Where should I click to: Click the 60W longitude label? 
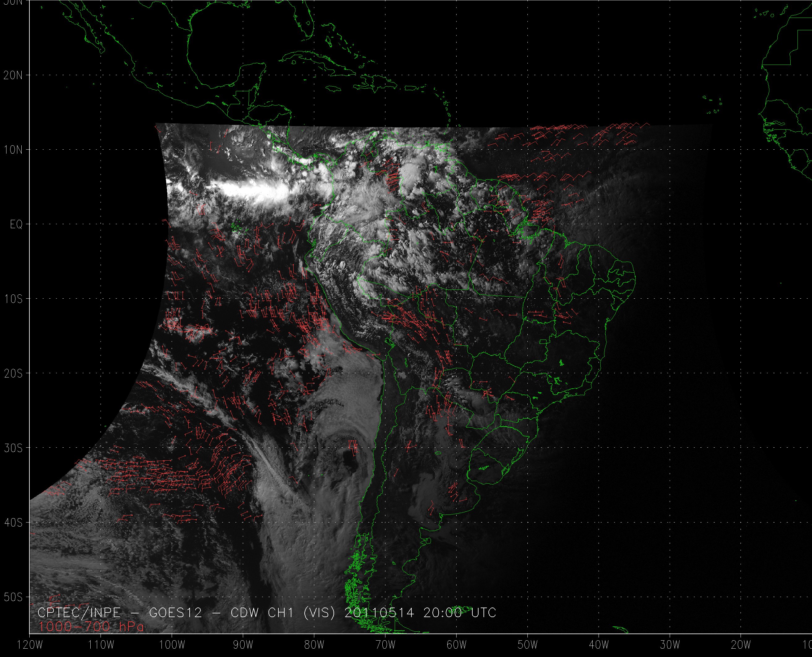[456, 645]
